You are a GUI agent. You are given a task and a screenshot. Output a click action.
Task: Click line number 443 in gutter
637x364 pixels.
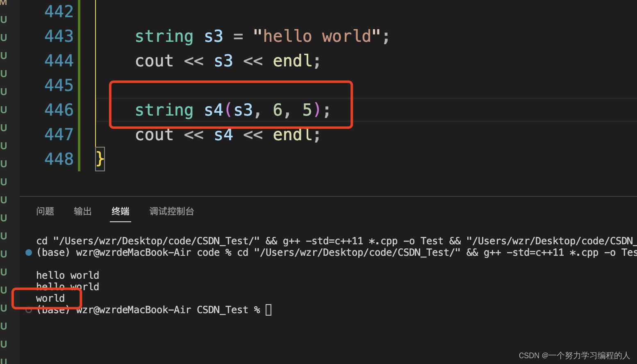(x=59, y=36)
